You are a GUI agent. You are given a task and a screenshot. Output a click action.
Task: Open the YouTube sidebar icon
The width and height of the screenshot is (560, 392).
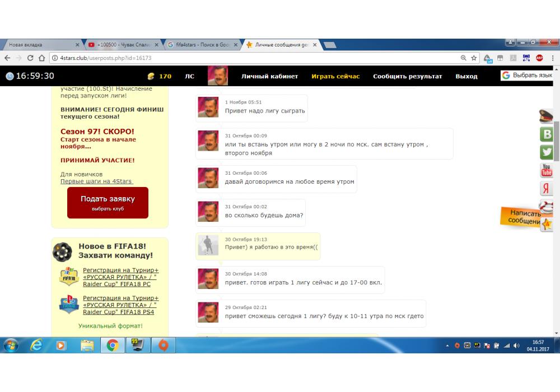point(547,170)
